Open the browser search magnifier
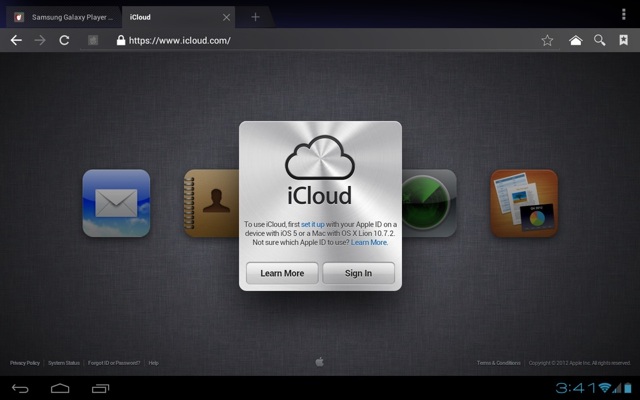 pyautogui.click(x=599, y=40)
